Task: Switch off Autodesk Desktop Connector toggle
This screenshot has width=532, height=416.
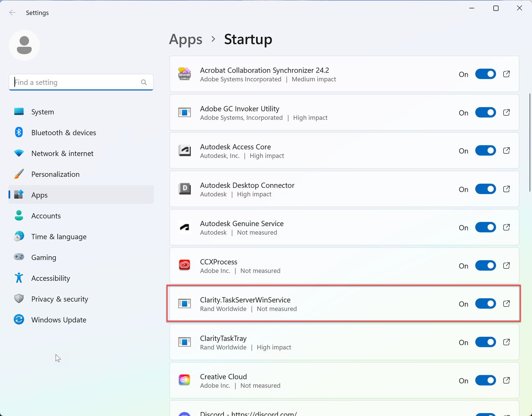Action: point(485,189)
